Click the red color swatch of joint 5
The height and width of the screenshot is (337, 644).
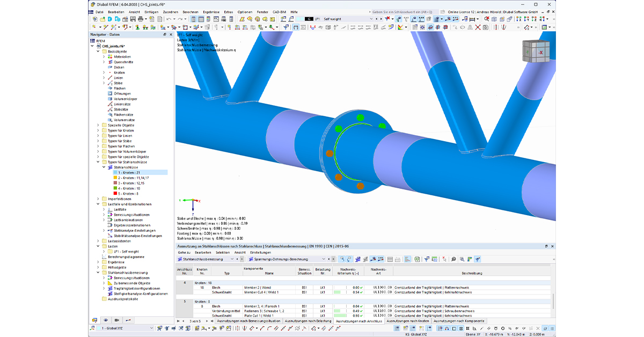(115, 193)
